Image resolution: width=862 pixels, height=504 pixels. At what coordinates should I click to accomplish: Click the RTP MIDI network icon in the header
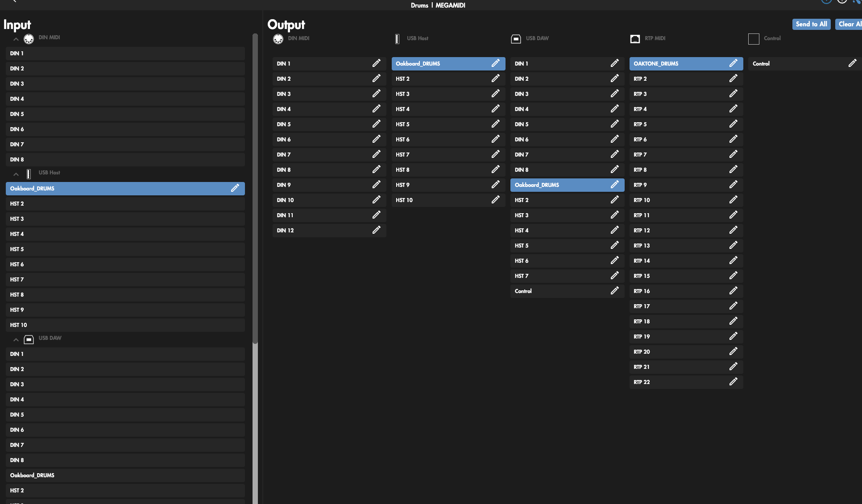point(635,39)
